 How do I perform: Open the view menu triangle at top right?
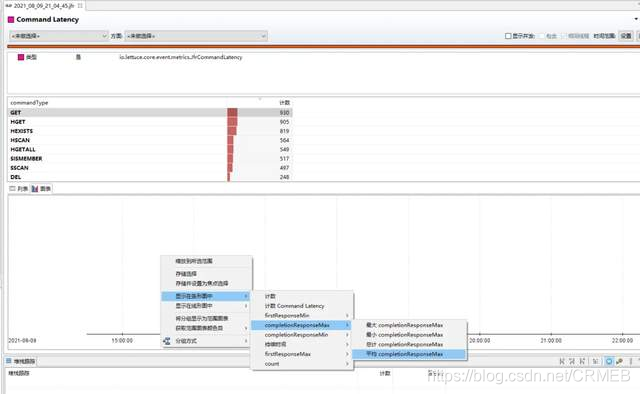point(636,19)
